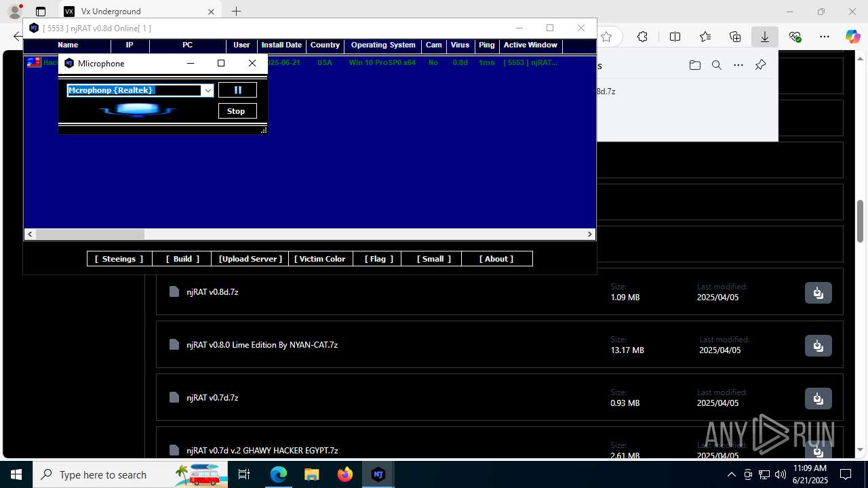Click the Ping column header

tap(487, 45)
